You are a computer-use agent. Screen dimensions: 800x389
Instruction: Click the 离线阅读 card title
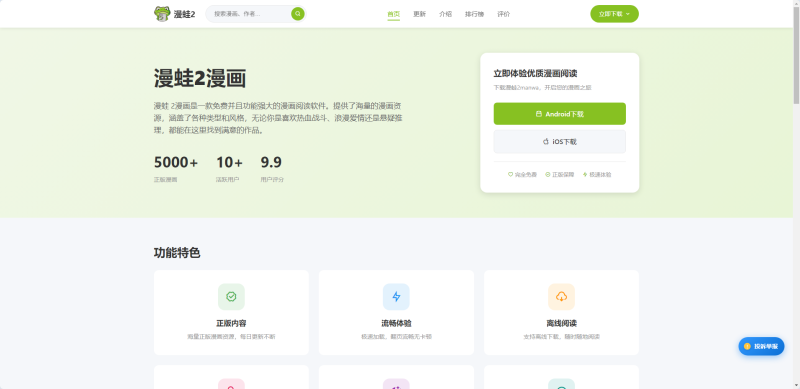[x=561, y=324]
